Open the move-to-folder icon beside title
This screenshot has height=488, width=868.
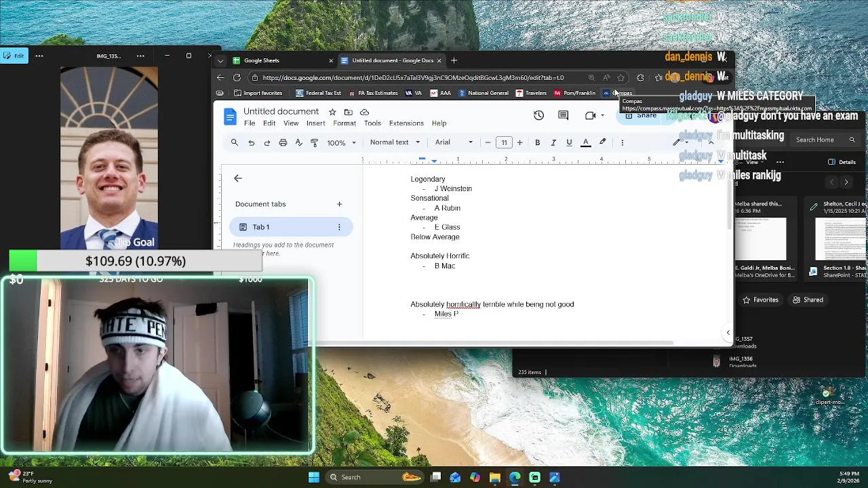pos(348,112)
